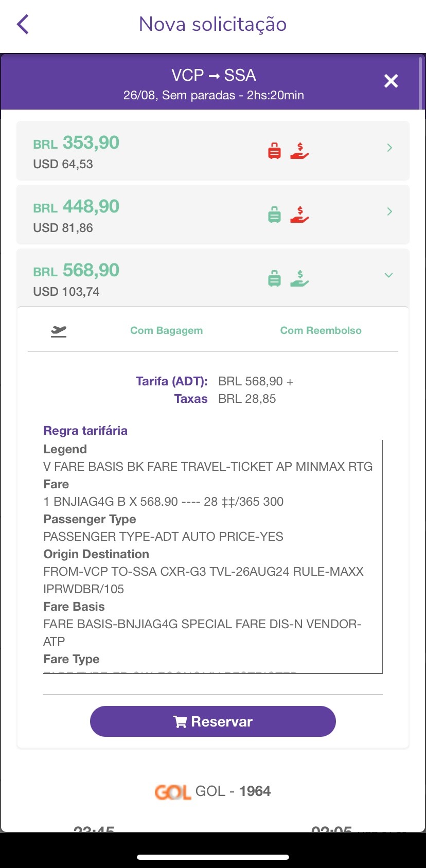Viewport: 426px width, 868px height.
Task: Tap green baggage icon on BRL 568,90 fare
Action: pyautogui.click(x=275, y=278)
